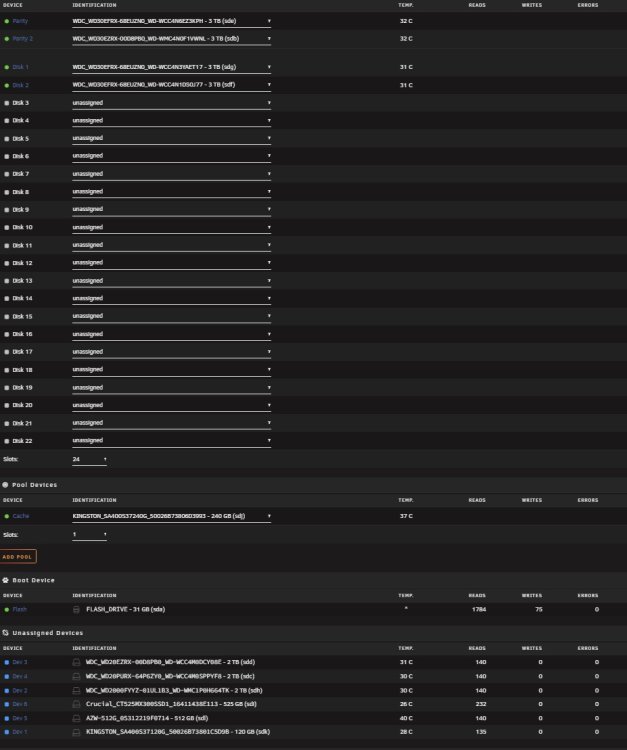Viewport: 627px width, 750px height.
Task: Click the Pool Devices section icon
Action: click(x=5, y=485)
